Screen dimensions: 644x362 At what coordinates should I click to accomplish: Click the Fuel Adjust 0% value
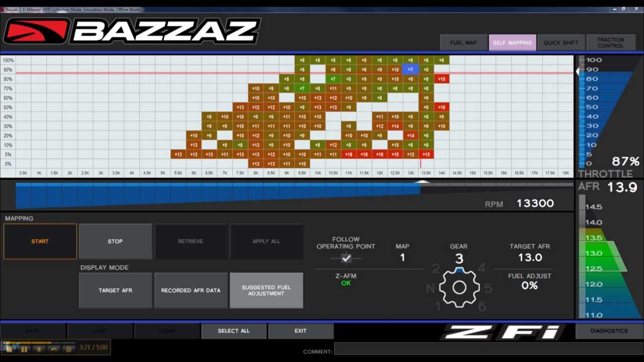[x=530, y=286]
